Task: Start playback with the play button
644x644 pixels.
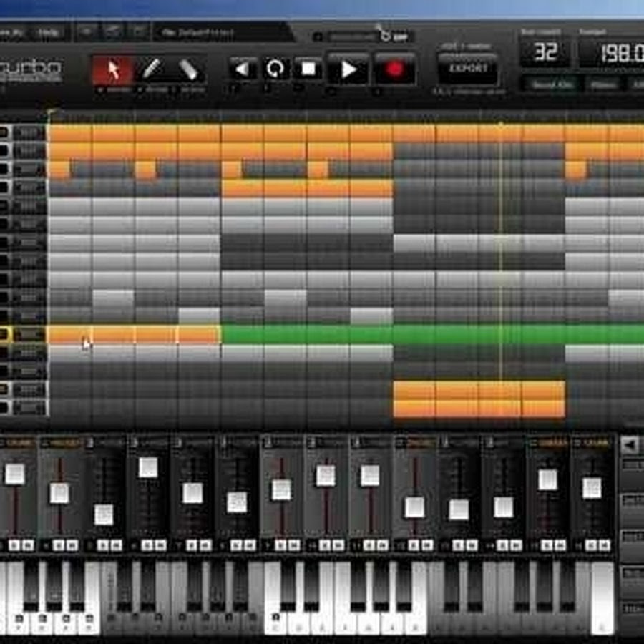Action: (x=348, y=69)
